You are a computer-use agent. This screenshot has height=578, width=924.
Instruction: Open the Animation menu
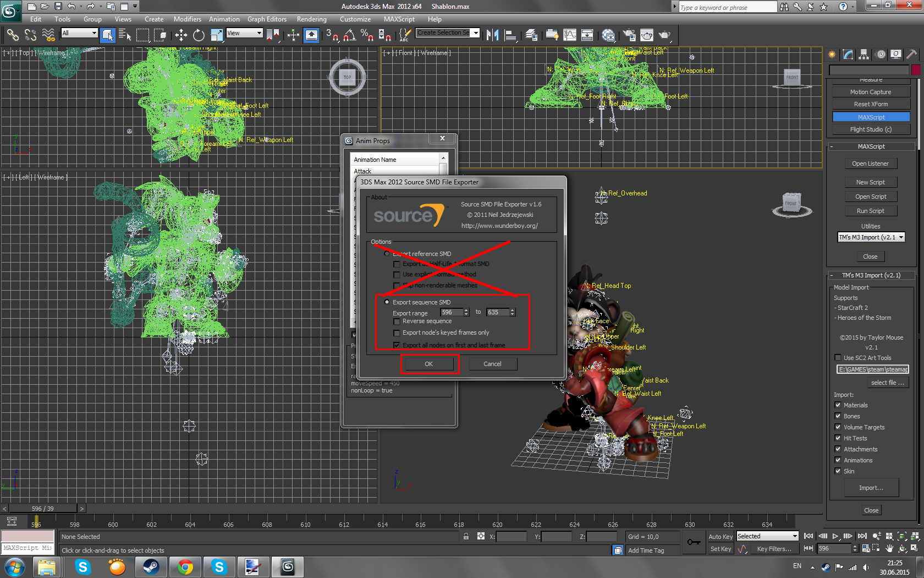point(224,19)
